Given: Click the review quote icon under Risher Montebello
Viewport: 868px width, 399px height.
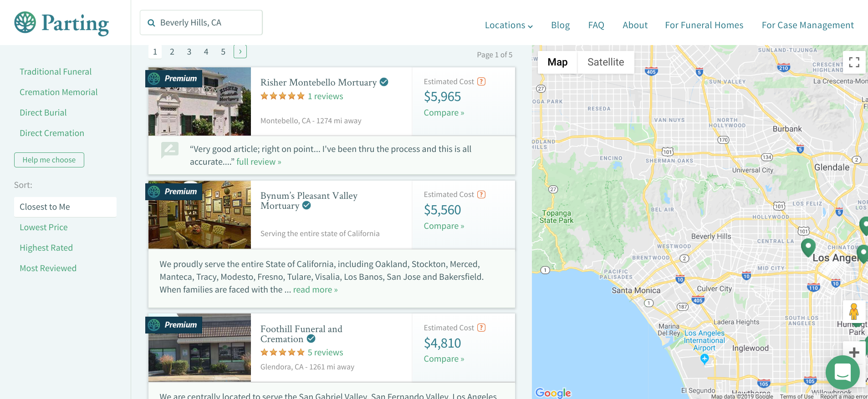Looking at the screenshot, I should (170, 150).
